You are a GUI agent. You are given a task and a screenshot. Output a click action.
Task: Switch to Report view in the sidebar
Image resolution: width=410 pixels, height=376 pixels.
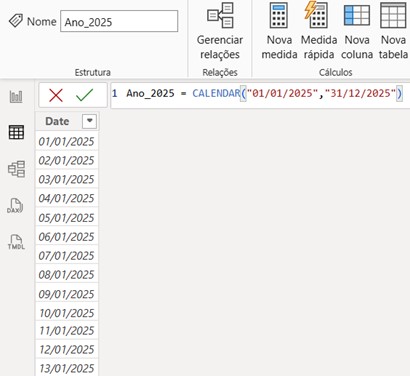click(16, 97)
